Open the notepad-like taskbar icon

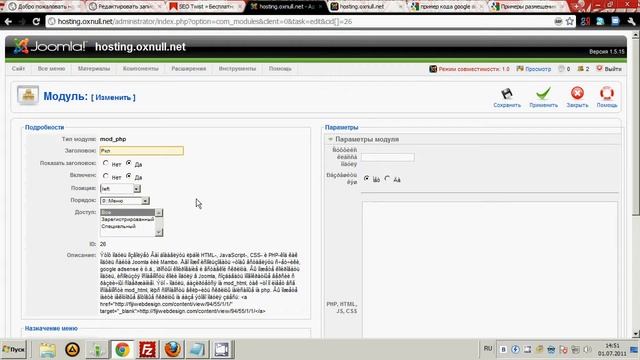[x=197, y=350]
